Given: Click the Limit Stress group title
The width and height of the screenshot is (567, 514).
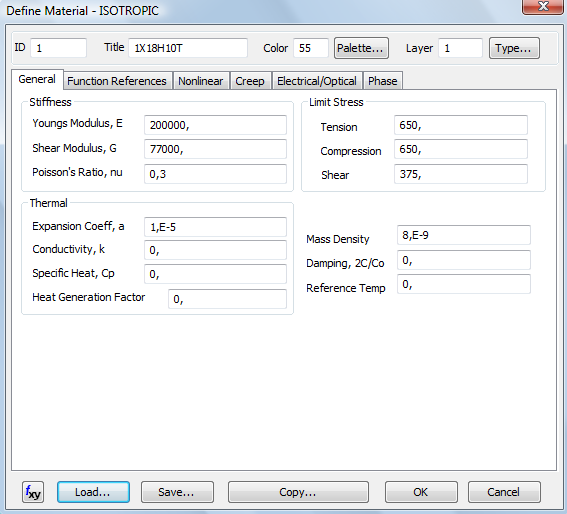Looking at the screenshot, I should [x=336, y=102].
